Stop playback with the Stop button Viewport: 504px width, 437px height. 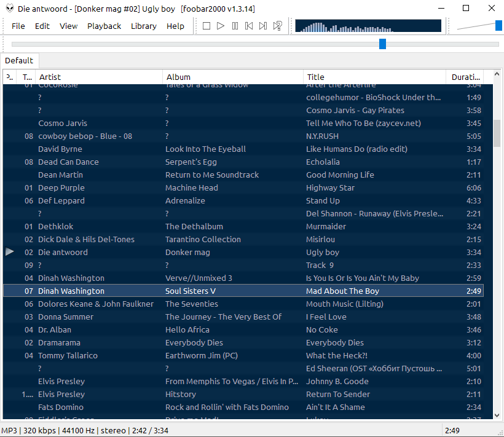click(207, 26)
